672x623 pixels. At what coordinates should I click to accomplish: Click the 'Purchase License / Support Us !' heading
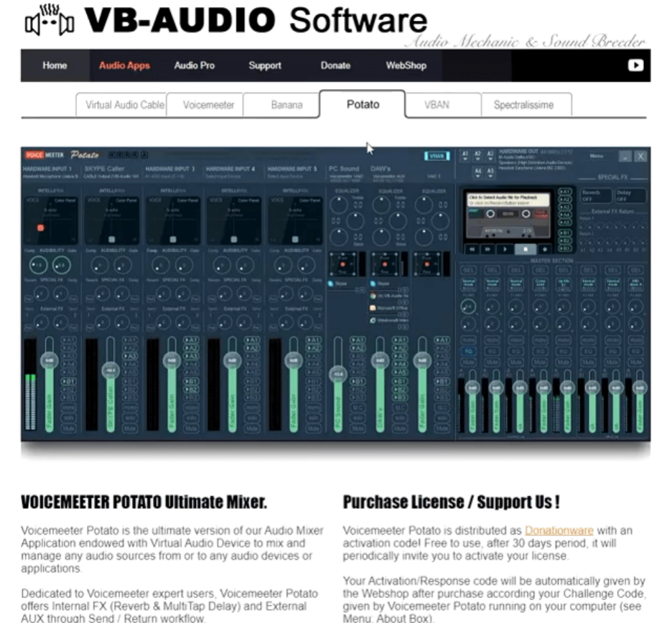click(452, 502)
